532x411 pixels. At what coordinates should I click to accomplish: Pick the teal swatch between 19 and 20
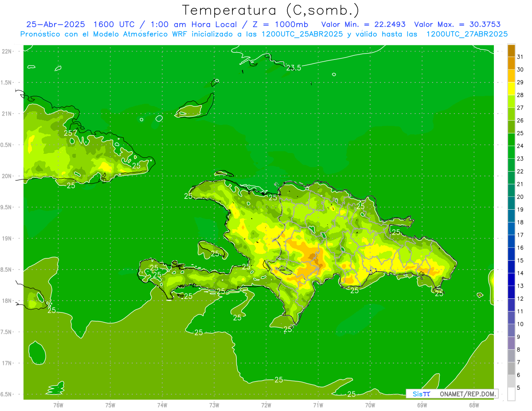click(x=511, y=203)
